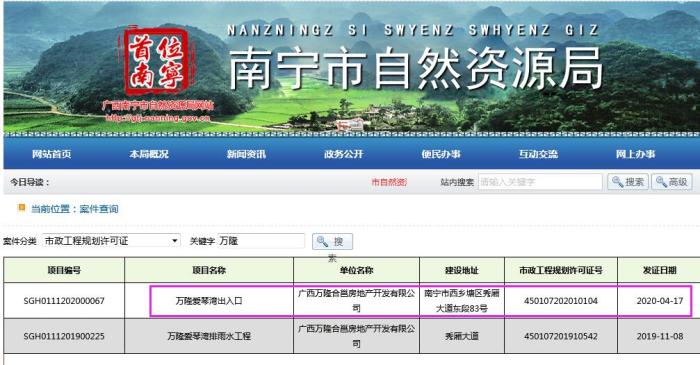
Task: Click the 关键字 input containing 万隆
Action: click(x=261, y=241)
